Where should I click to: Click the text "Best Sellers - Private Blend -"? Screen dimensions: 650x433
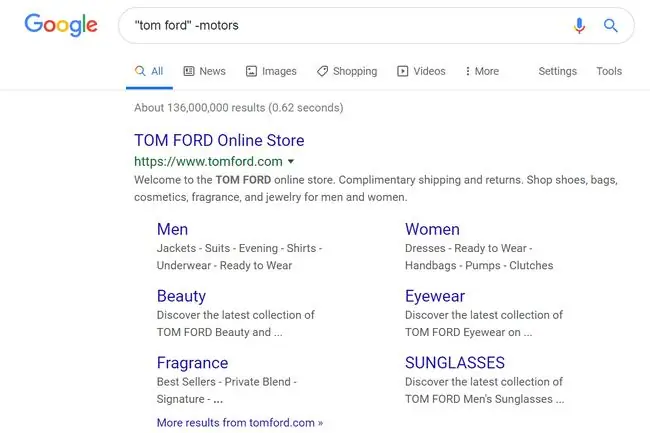227,382
